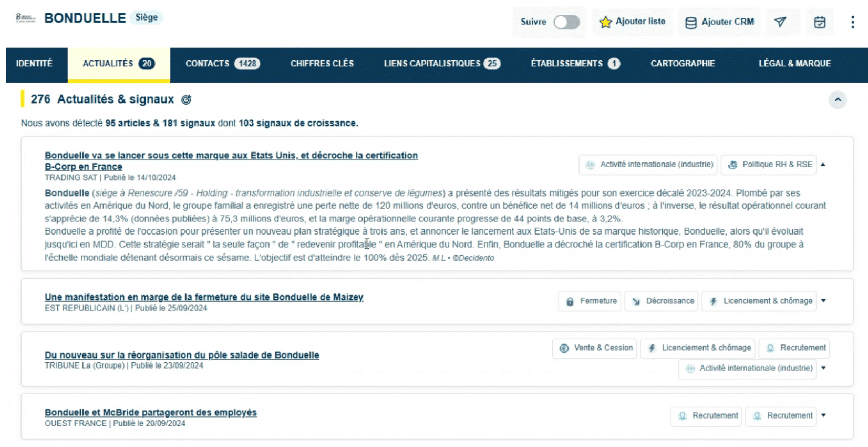Viewport: 868px width, 447px height.
Task: Click the "103 signaux de croissance" text
Action: click(x=298, y=123)
